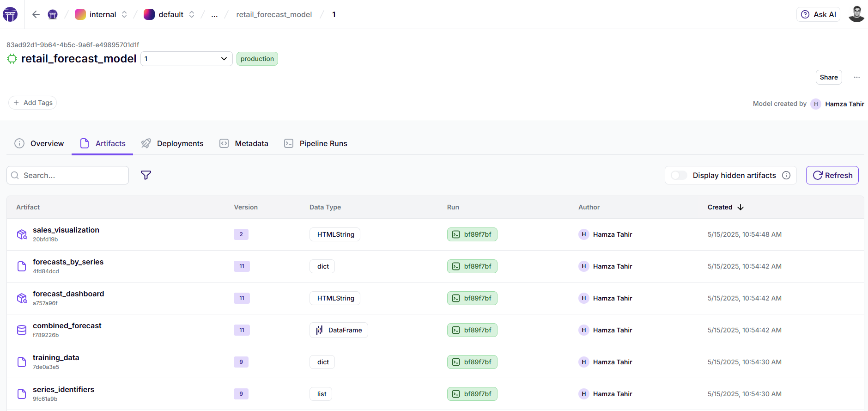Open run bf89f7bf for training_data
The image size is (868, 411).
click(x=472, y=362)
